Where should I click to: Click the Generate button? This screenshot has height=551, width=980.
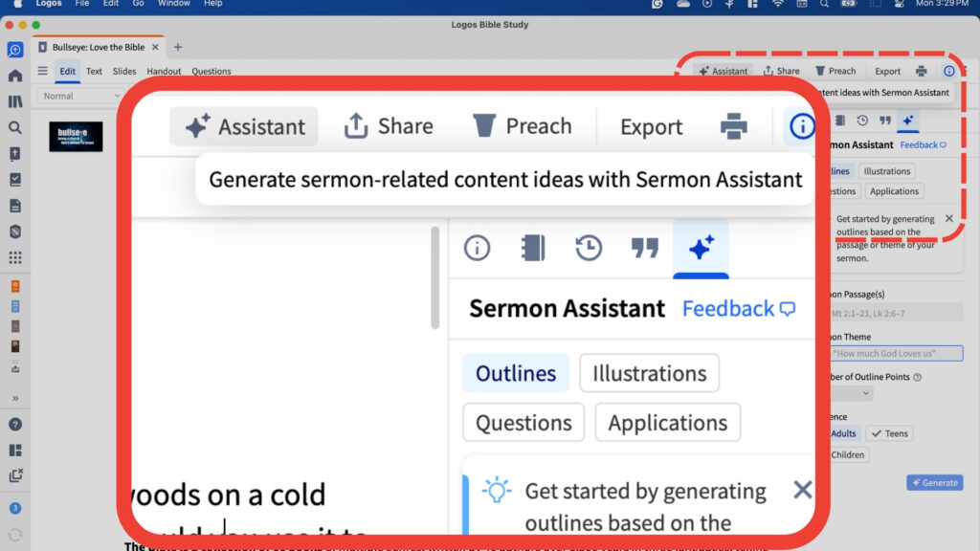[934, 482]
